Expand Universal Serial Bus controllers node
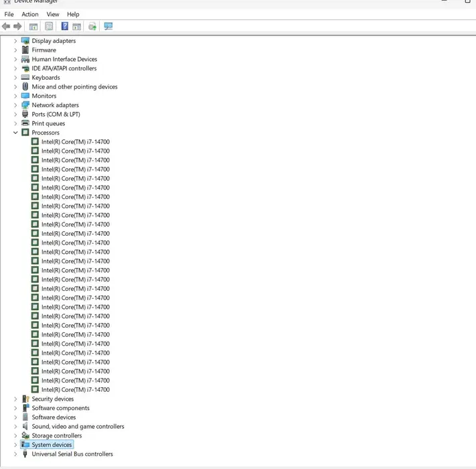 [15, 454]
